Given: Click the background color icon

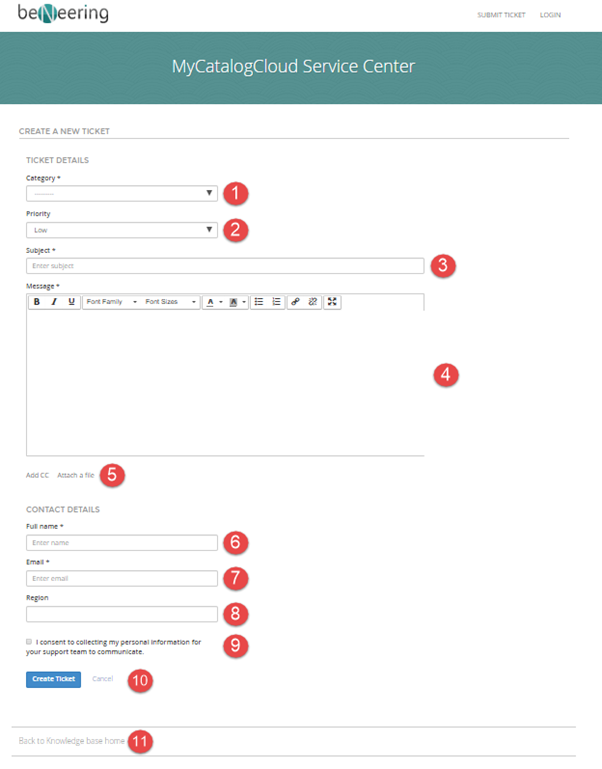Looking at the screenshot, I should pos(233,302).
